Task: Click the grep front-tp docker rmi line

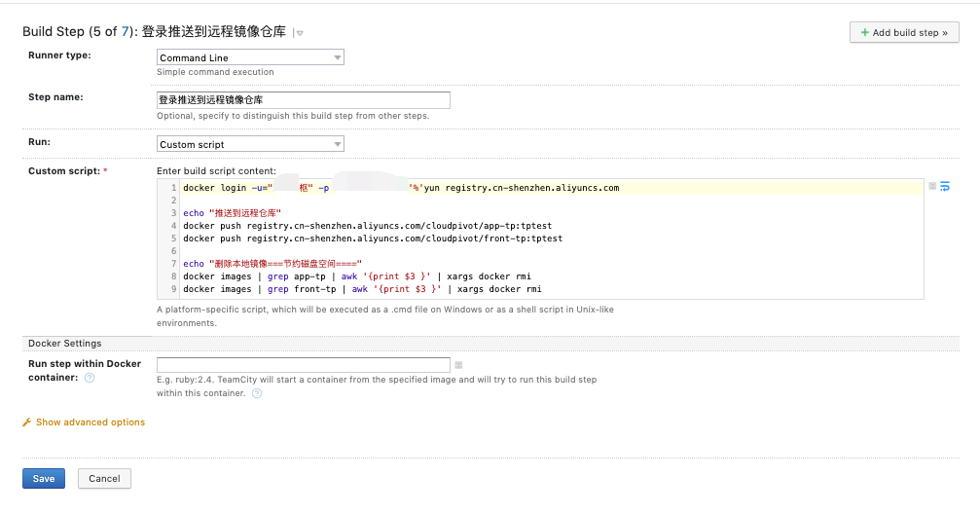Action: tap(362, 289)
